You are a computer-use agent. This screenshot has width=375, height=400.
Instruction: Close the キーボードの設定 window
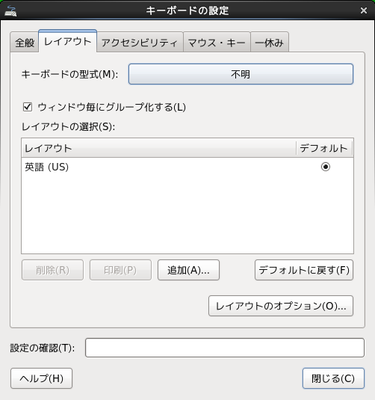(364, 11)
